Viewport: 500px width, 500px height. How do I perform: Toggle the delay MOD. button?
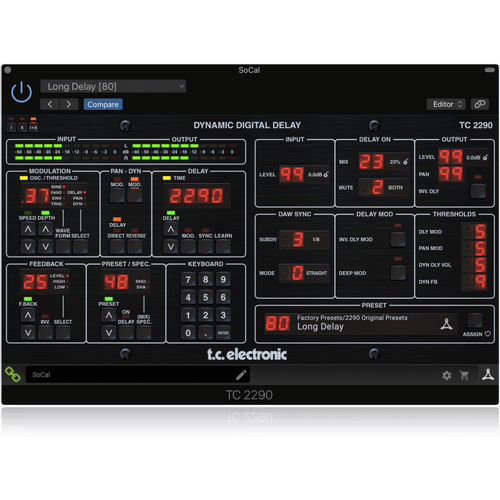click(x=188, y=246)
